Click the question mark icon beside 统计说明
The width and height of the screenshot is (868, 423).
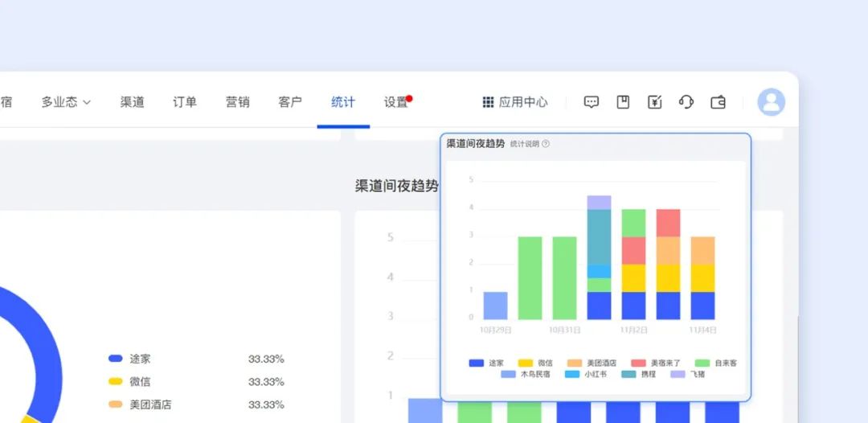546,144
